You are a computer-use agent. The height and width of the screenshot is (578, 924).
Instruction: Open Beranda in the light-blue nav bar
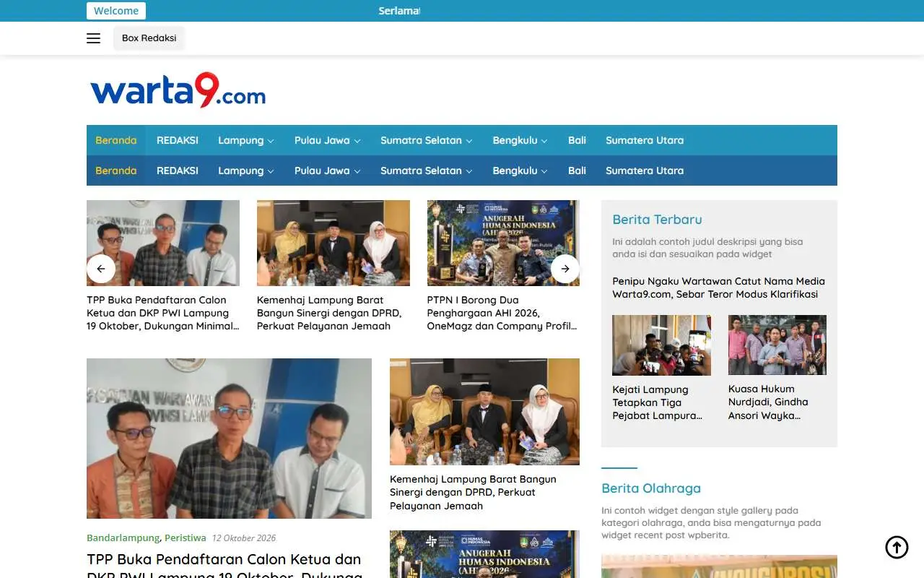pos(116,140)
